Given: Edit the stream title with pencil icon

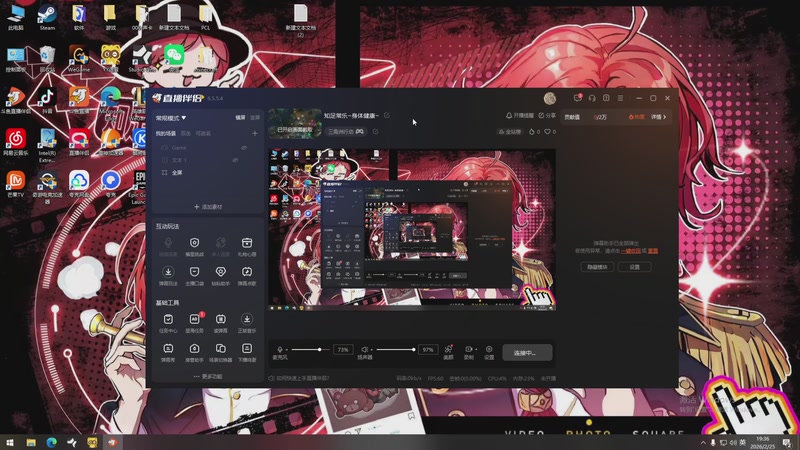Looking at the screenshot, I should click(387, 116).
